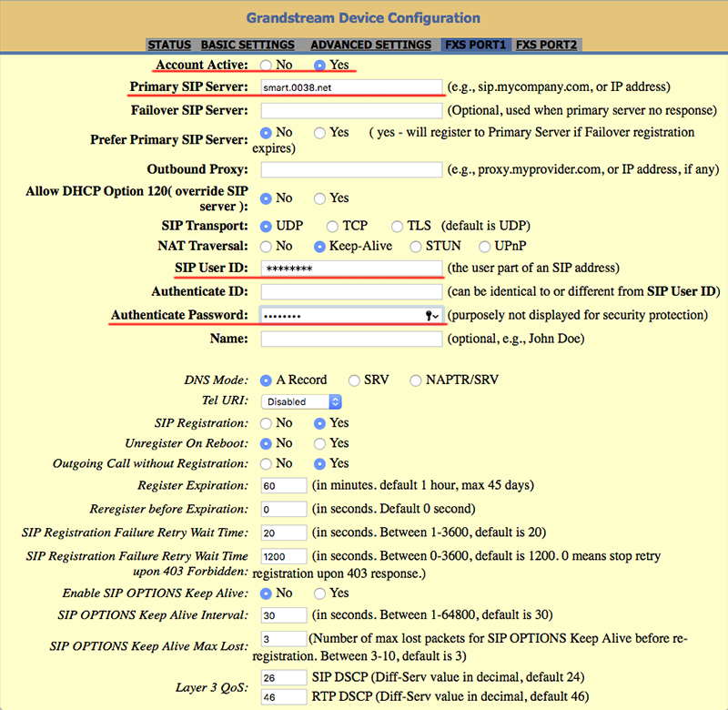Select the FXS PORT1 tab
The height and width of the screenshot is (710, 728).
[x=475, y=45]
